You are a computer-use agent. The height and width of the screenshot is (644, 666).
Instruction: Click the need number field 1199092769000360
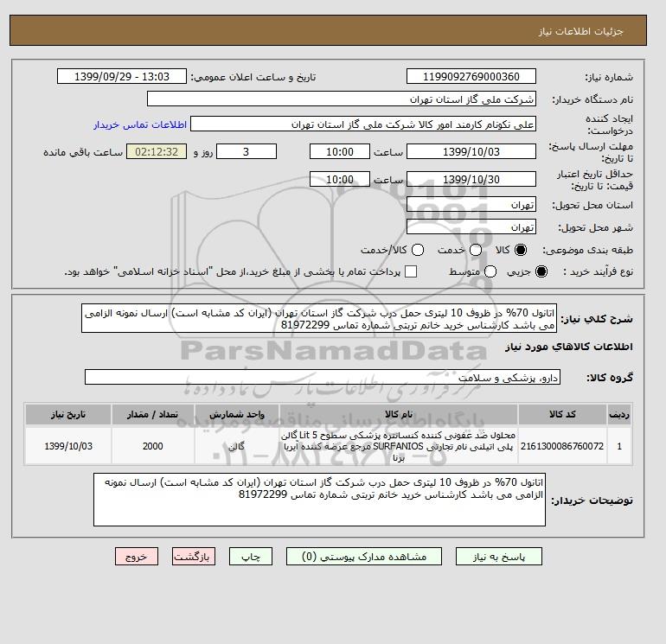[471, 76]
